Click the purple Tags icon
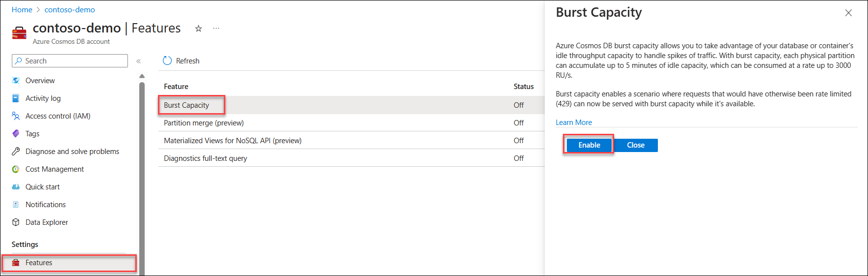The image size is (868, 276). [x=16, y=134]
